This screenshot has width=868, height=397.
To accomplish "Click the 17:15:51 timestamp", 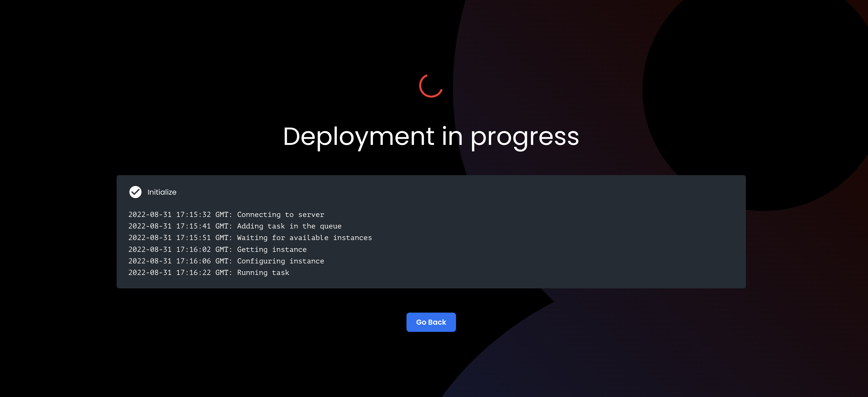I will tap(193, 238).
